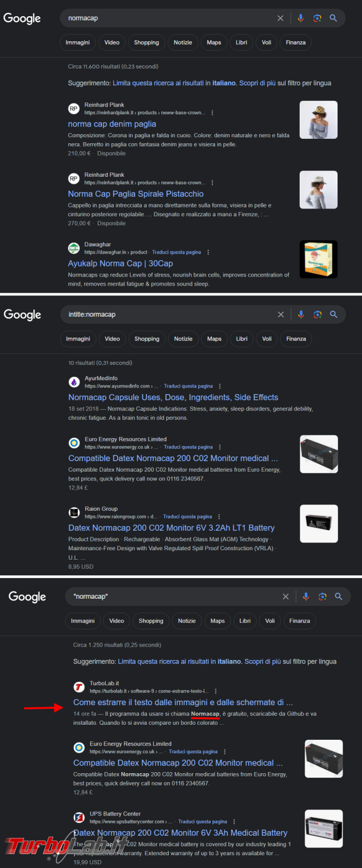Click the magnifier beside the quoted "normacap" query
Screen dimensions: 362x868
click(x=338, y=597)
